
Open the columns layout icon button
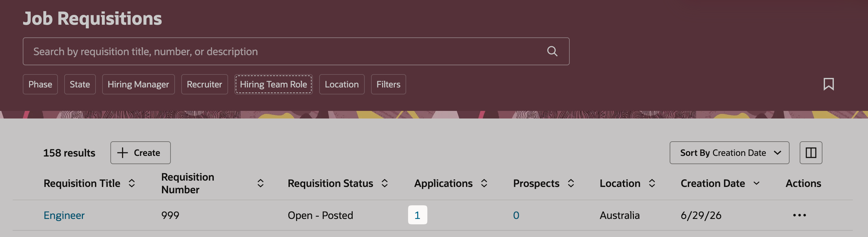[x=811, y=153]
